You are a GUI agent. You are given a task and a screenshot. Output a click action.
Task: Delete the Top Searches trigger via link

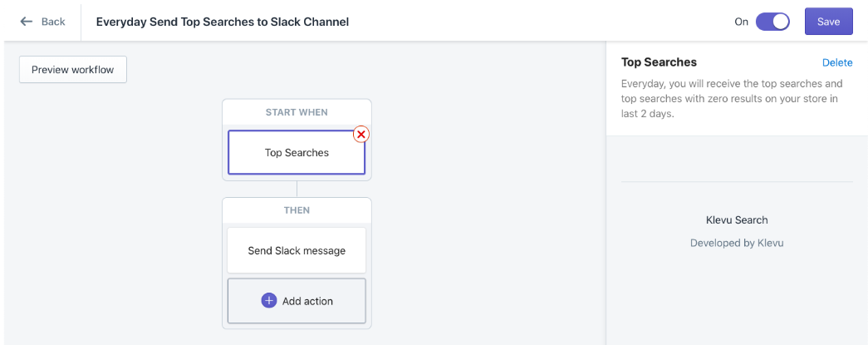click(836, 62)
